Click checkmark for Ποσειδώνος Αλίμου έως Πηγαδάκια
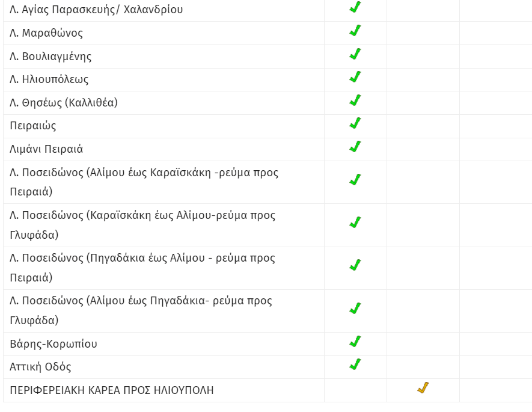Image resolution: width=532 pixels, height=412 pixels. [355, 308]
